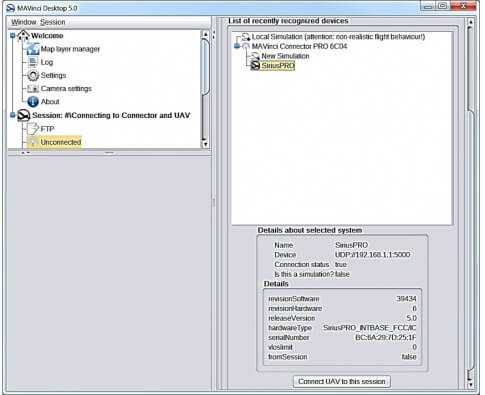Open the Window menu
This screenshot has height=395, width=485.
(23, 22)
